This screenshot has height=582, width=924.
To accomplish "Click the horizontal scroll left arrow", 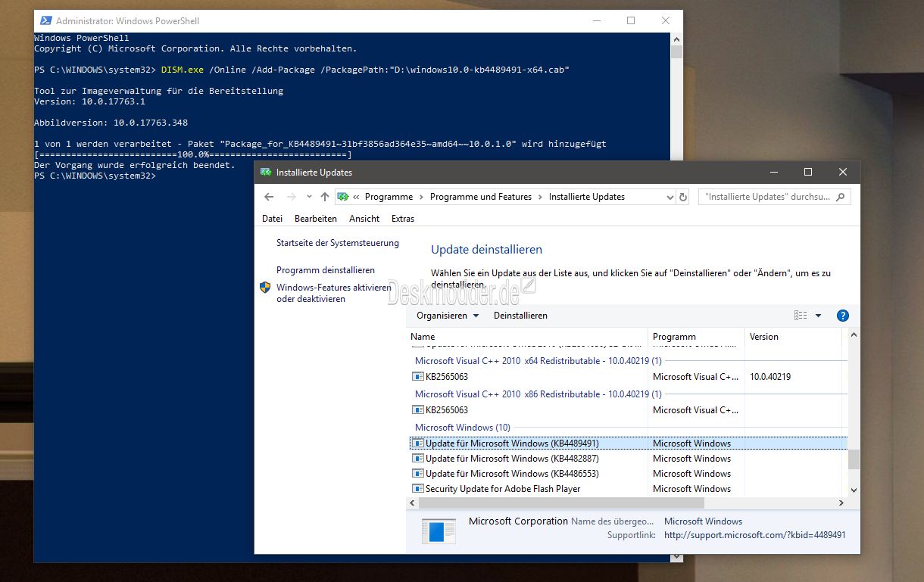I will point(413,503).
